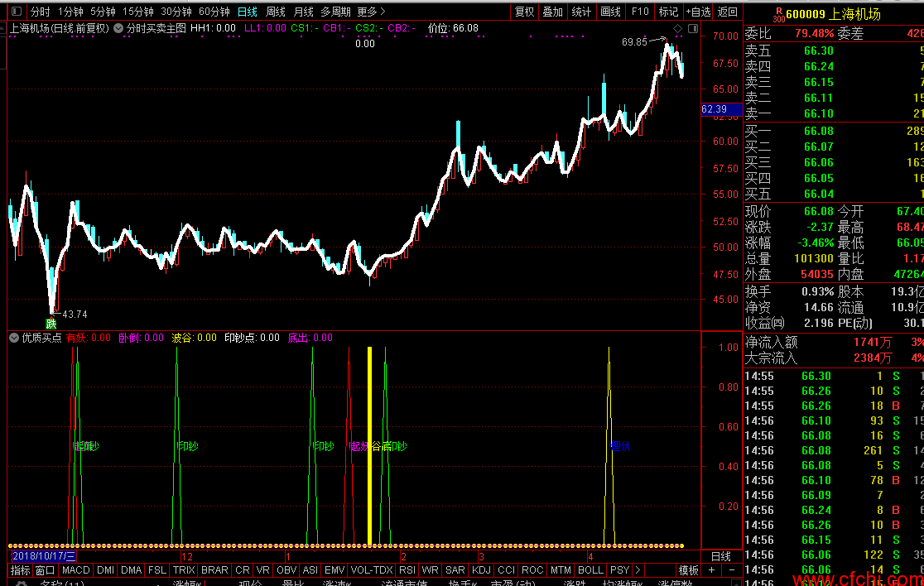Viewport: 924px width, 586px height.
Task: Select the KDJ indicator tab
Action: [481, 570]
